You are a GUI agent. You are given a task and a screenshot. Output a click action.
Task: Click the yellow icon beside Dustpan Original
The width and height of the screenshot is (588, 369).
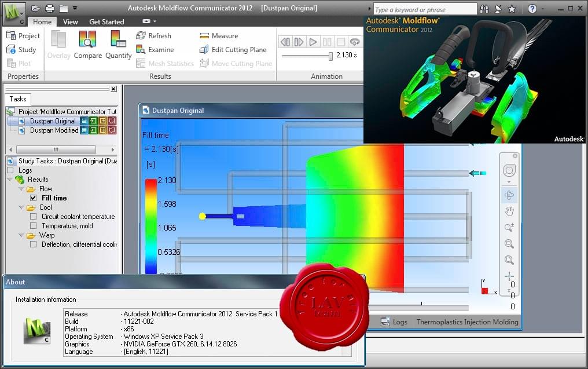point(103,121)
